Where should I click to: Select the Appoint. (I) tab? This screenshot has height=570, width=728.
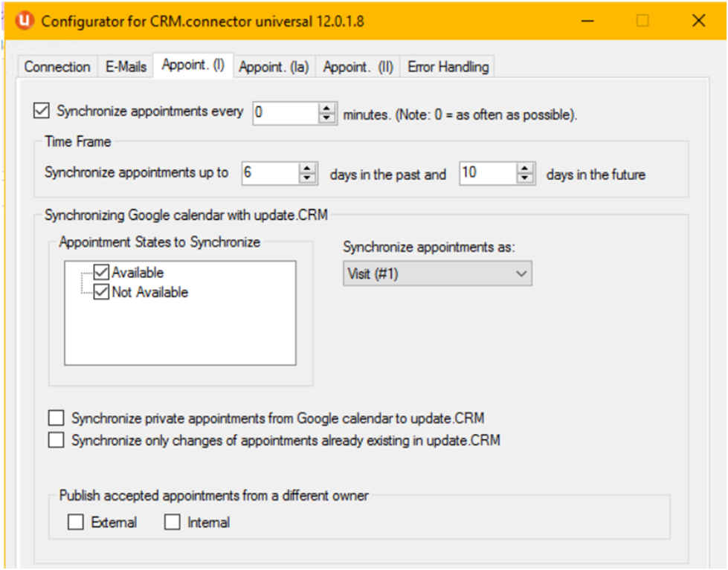coord(193,65)
